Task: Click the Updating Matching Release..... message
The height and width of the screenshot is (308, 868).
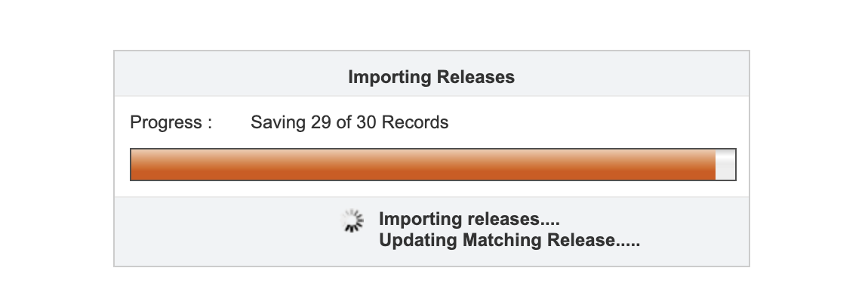Action: [509, 240]
